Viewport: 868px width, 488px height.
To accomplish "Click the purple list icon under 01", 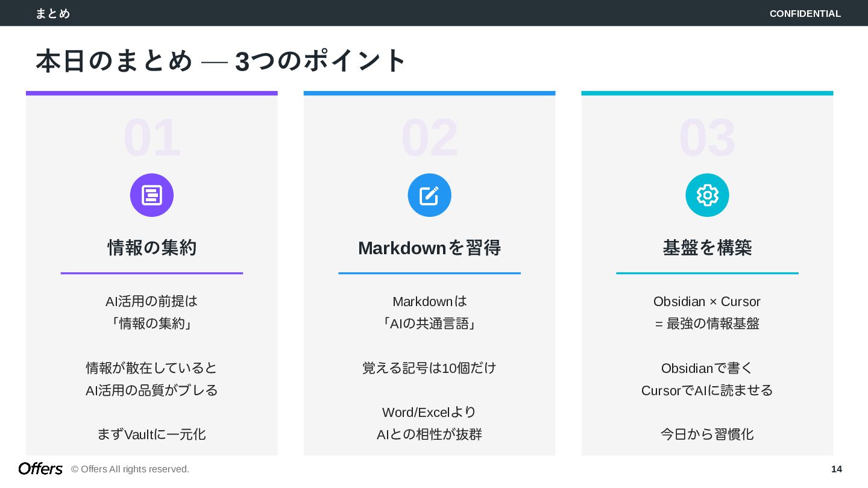I will [152, 195].
